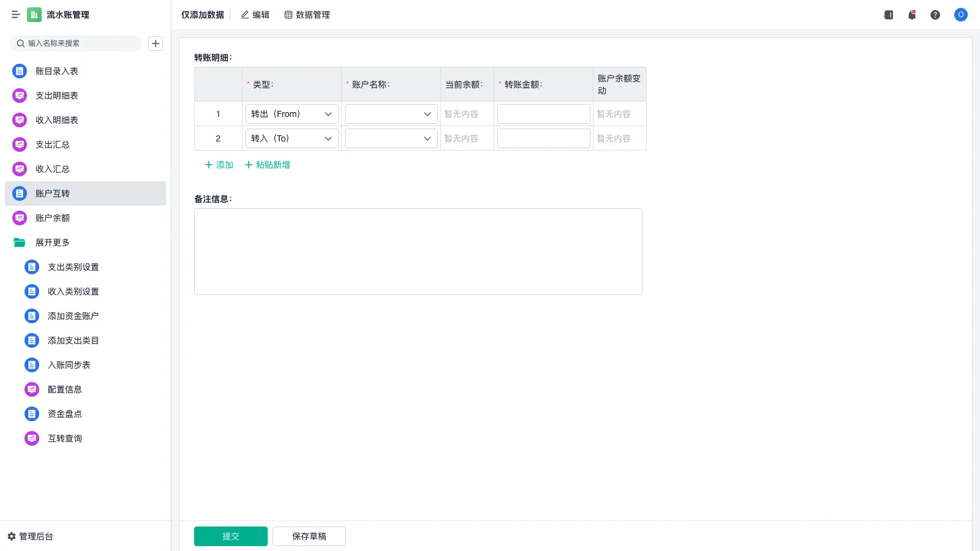The width and height of the screenshot is (980, 551).
Task: Focus the 输入名称来搜索 search field
Action: coord(76,43)
